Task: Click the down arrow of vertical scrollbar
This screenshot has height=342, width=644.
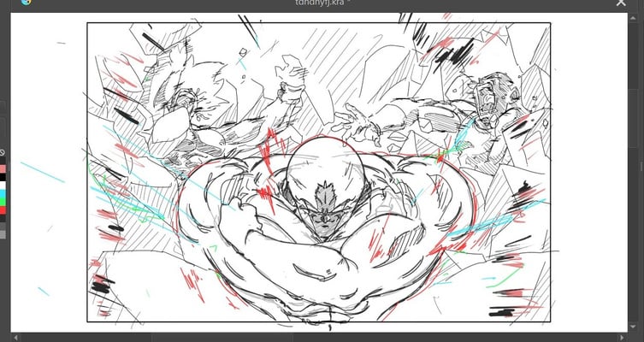Action: click(x=633, y=327)
